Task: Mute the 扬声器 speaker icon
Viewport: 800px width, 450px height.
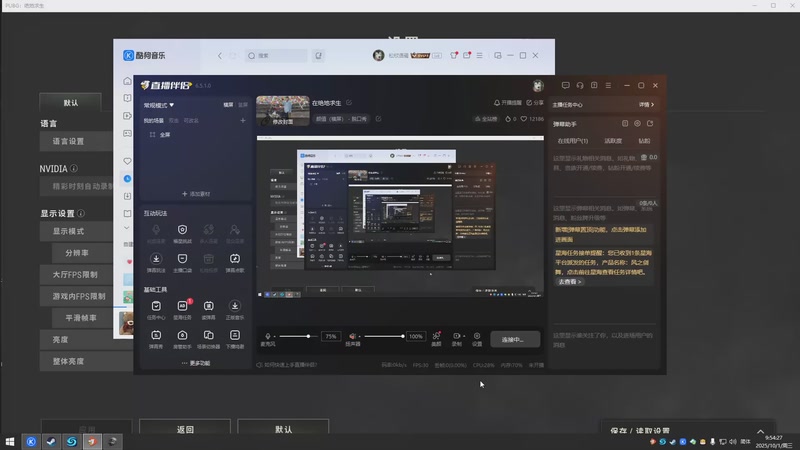Action: click(352, 336)
